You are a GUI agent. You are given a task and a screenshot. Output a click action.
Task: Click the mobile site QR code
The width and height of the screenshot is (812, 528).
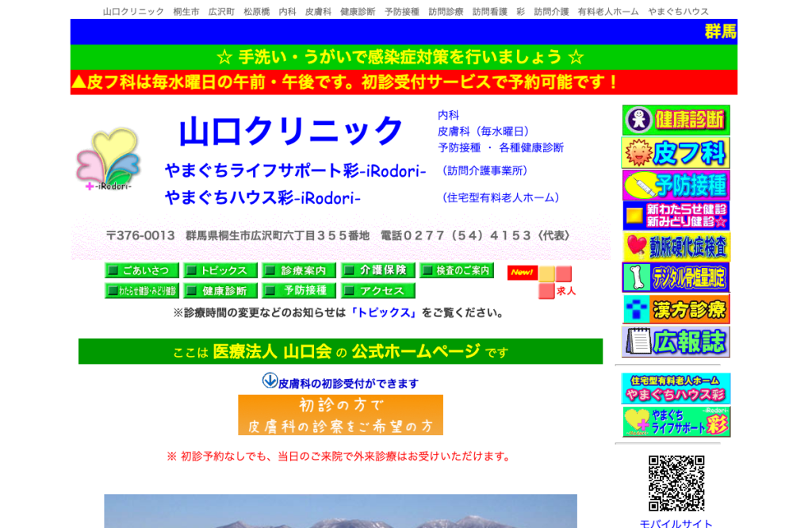point(676,483)
